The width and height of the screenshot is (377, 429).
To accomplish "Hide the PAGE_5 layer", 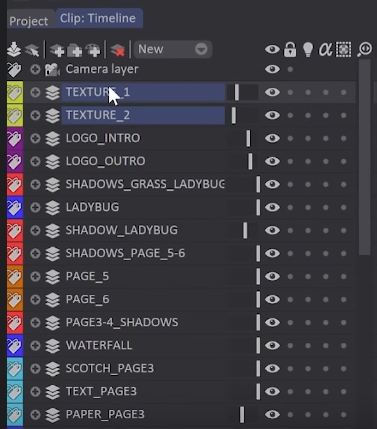I will pos(272,276).
